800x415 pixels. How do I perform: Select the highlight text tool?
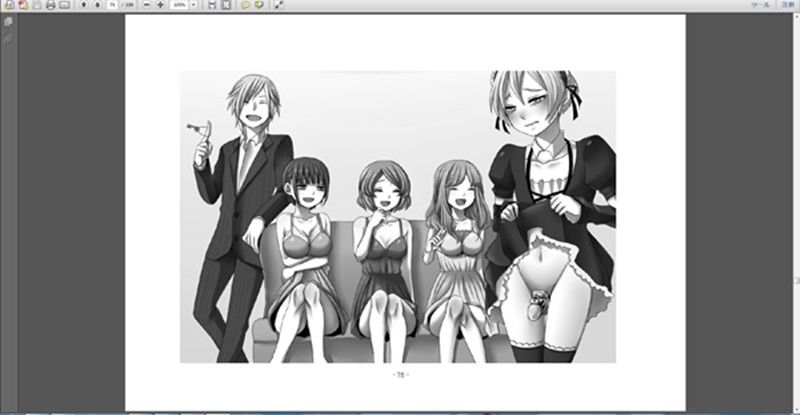click(x=258, y=5)
